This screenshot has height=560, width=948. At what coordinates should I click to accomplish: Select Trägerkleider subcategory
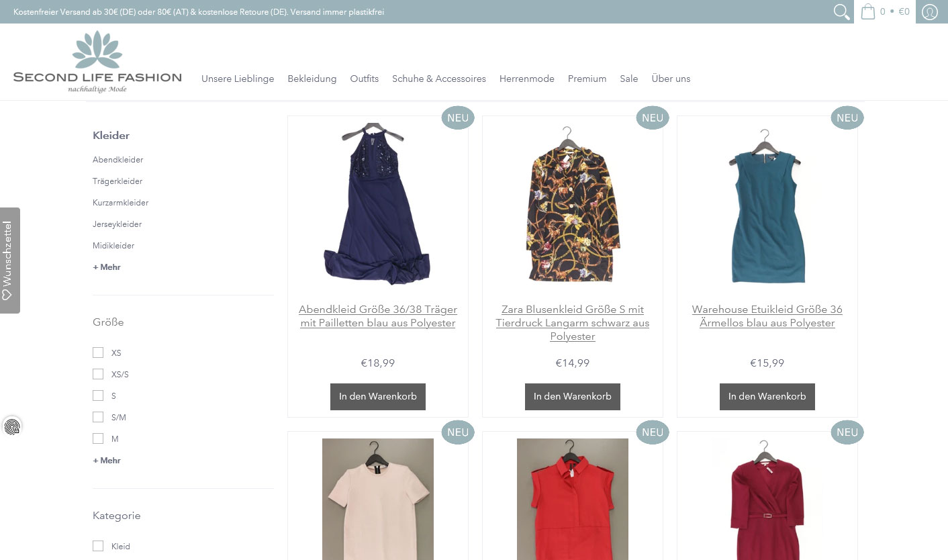[x=117, y=181]
